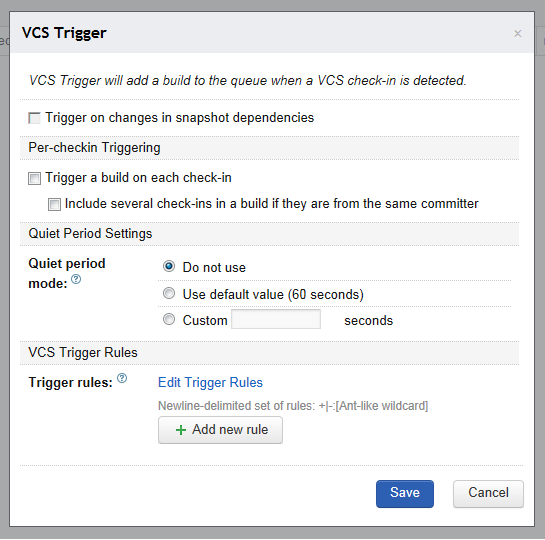Click the Per-checkin Triggering section header
Screen dimensions: 545x540
coord(94,148)
